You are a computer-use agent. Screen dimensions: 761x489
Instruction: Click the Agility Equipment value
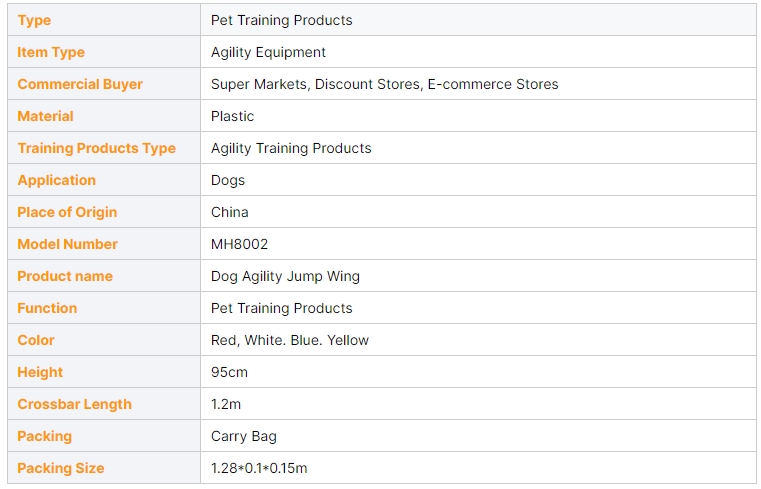pyautogui.click(x=268, y=52)
